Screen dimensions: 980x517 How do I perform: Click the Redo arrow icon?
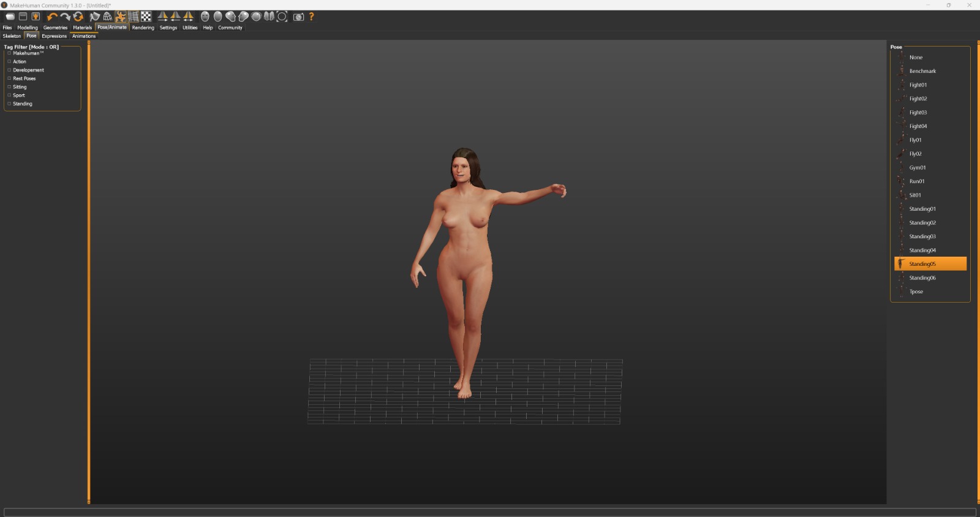(x=65, y=17)
